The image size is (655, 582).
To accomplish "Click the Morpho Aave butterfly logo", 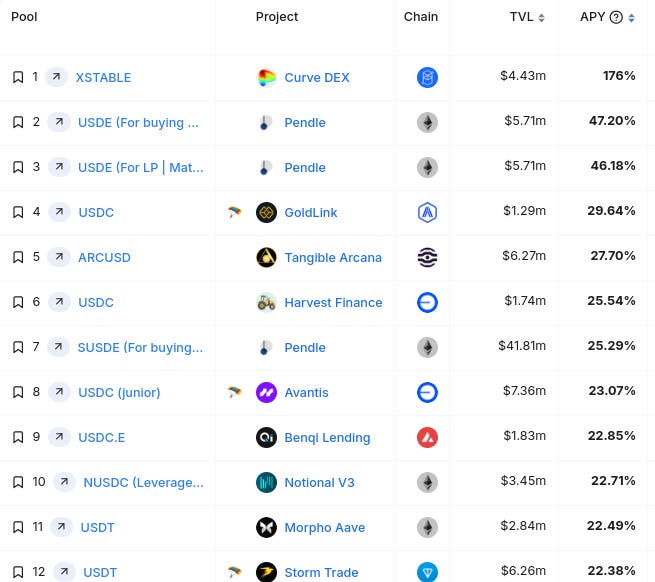I will 267,527.
